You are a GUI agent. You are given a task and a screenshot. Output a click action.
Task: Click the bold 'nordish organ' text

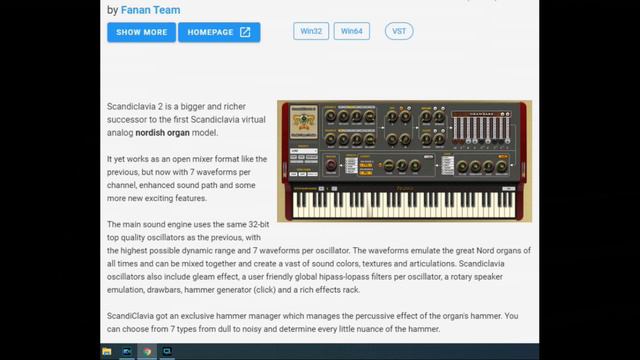[162, 133]
